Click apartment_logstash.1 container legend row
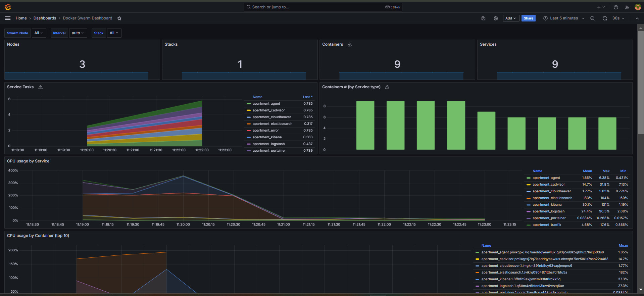This screenshot has height=296, width=644. coord(552,286)
